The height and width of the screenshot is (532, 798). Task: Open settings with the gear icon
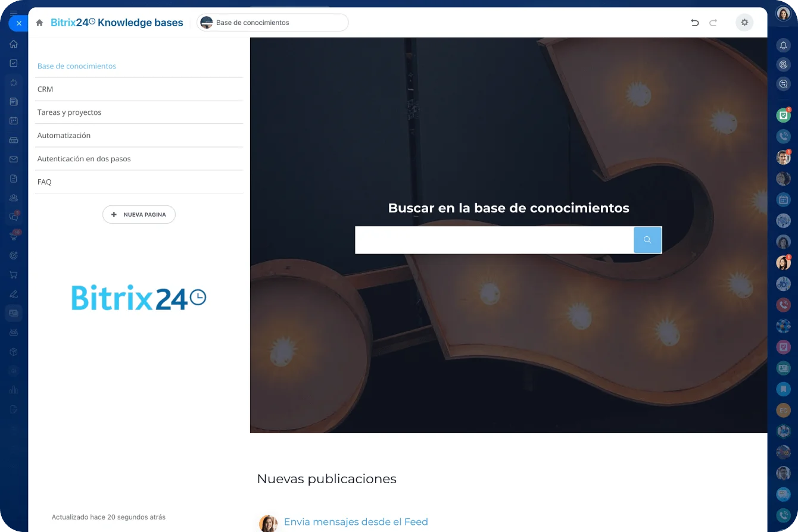point(744,23)
